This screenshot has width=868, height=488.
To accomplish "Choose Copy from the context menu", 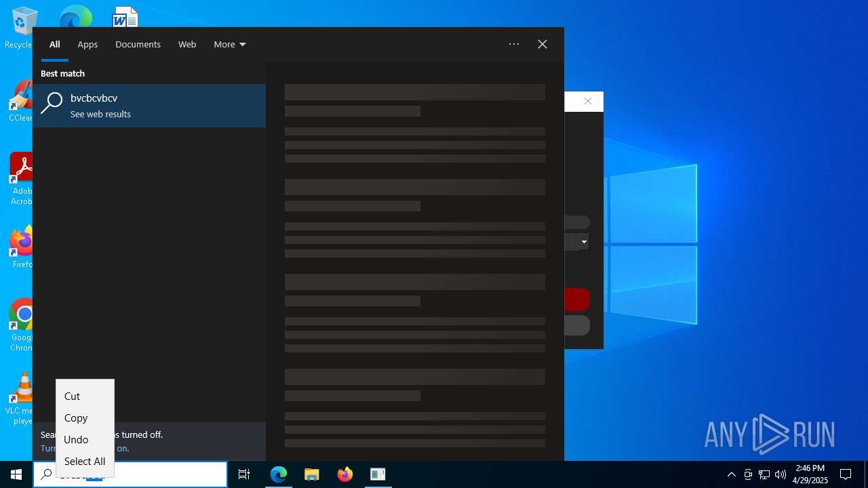I will 85,418.
